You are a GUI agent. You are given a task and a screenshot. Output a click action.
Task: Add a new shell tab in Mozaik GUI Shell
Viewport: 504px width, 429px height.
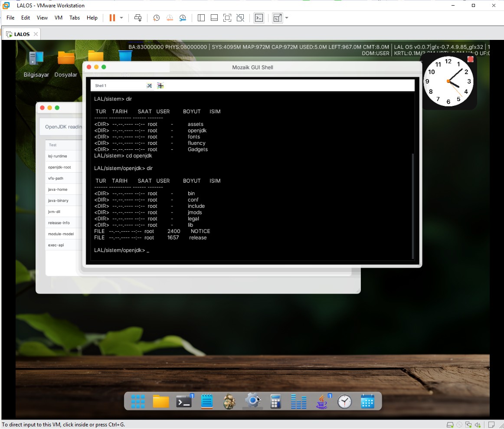point(160,85)
